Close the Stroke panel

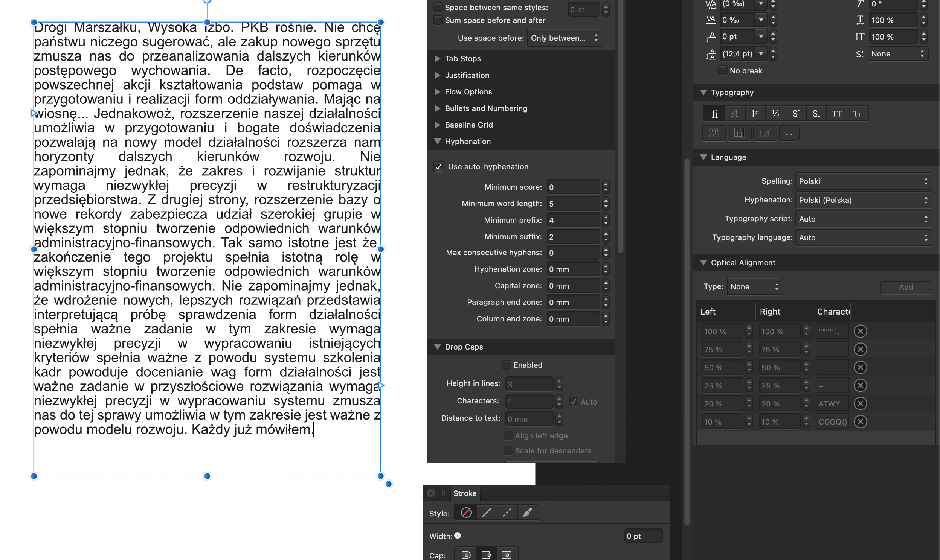pos(430,493)
